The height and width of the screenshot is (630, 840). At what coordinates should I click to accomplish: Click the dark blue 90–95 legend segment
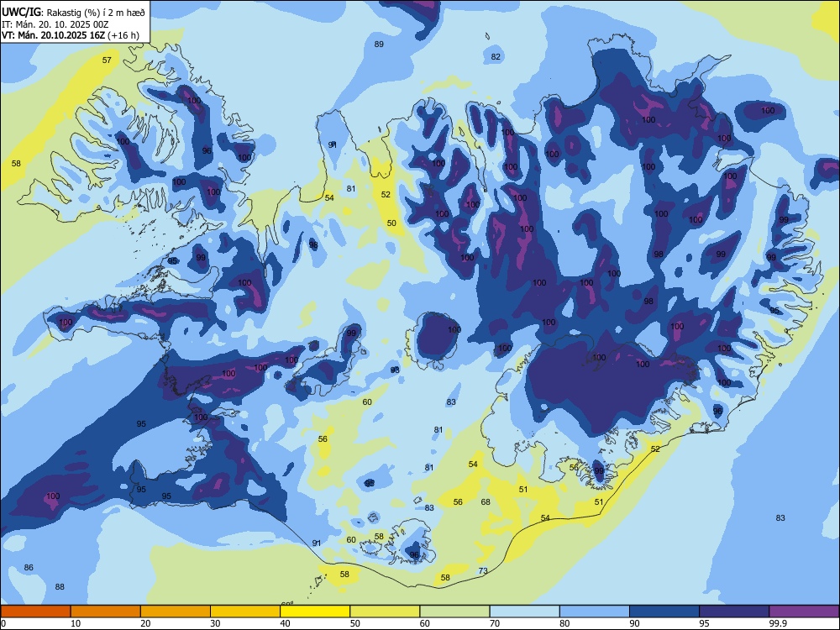point(664,612)
